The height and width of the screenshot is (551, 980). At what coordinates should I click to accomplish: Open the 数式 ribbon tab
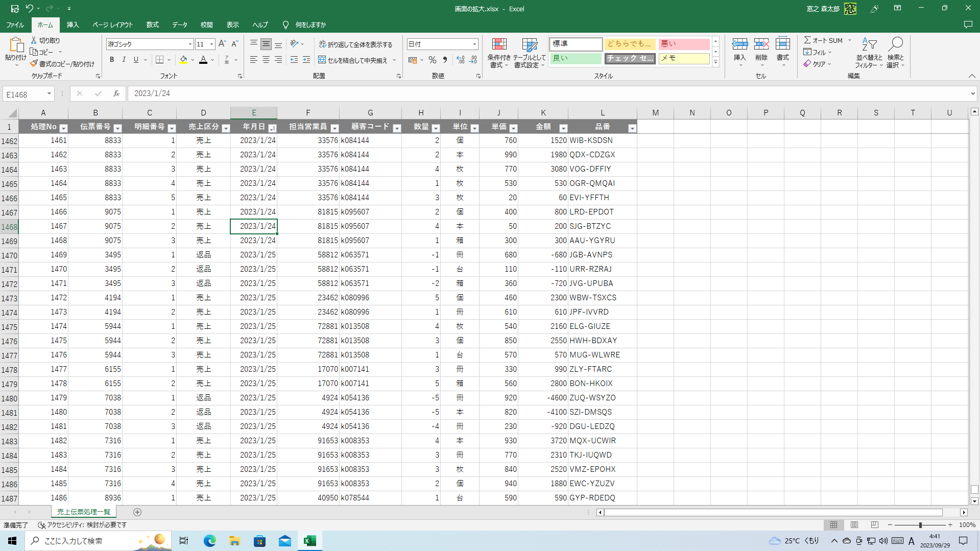pos(152,25)
